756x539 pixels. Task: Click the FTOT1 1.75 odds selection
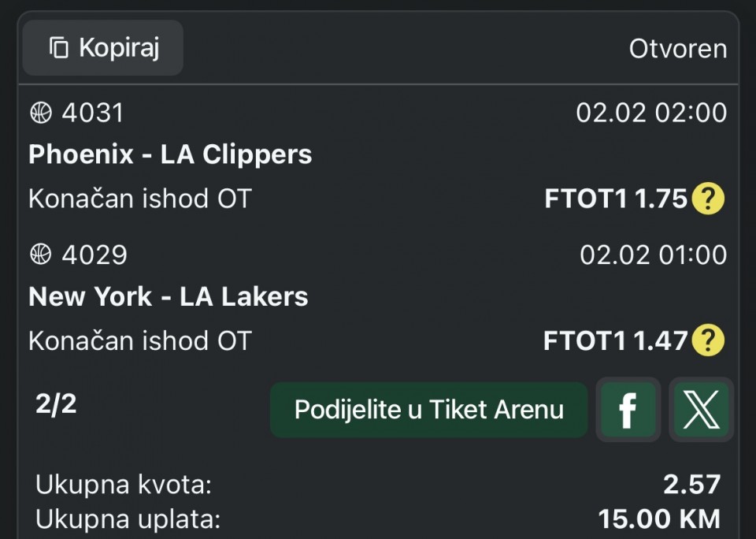616,199
